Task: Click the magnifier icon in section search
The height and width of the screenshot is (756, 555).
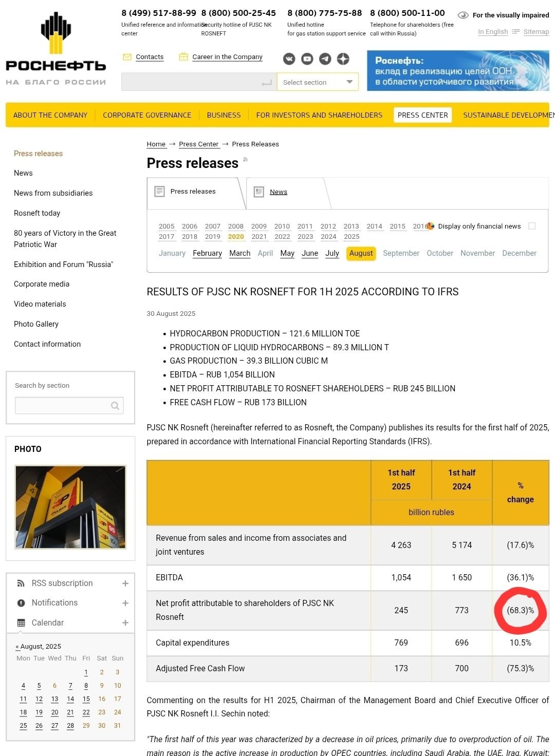Action: click(115, 406)
